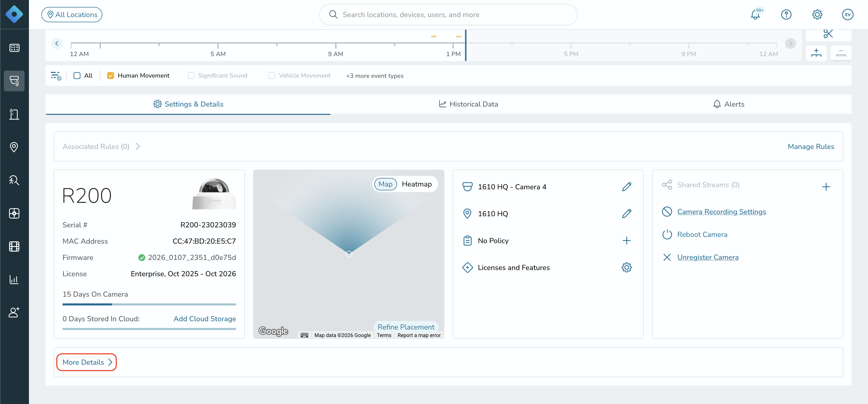Click Add Cloud Storage link
868x404 pixels.
point(205,319)
